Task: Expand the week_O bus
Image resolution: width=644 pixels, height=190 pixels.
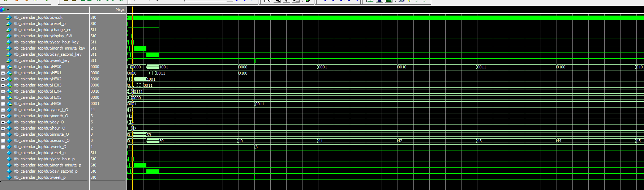Action: click(3, 147)
